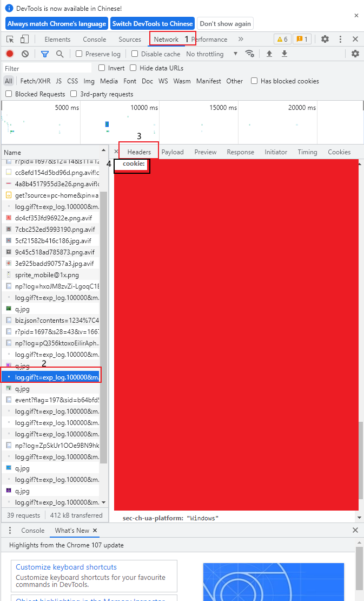
Task: Click Switch DevTools to Chinese button
Action: [153, 24]
